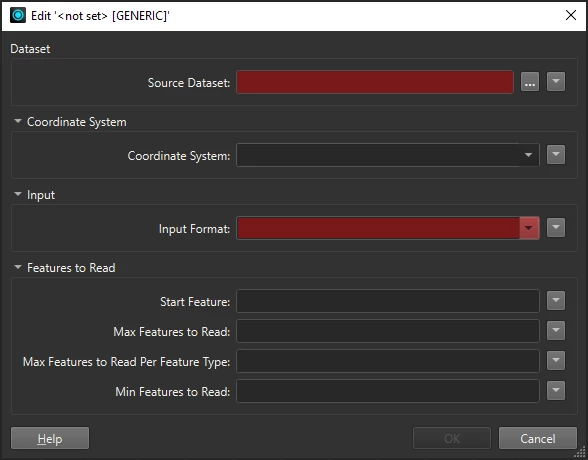Open parameter menu arrow beside Coordinate System
This screenshot has width=588, height=460.
pos(556,155)
